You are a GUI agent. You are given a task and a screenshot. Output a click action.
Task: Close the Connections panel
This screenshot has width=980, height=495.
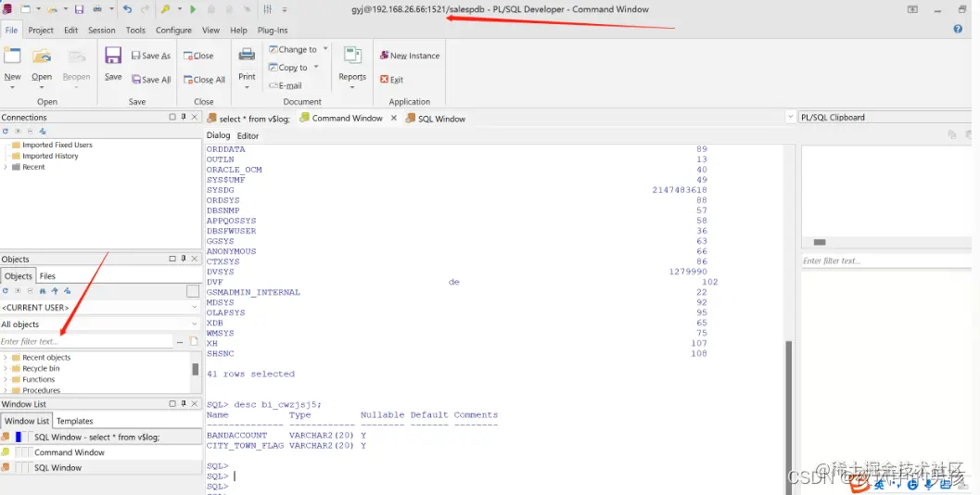pos(195,117)
